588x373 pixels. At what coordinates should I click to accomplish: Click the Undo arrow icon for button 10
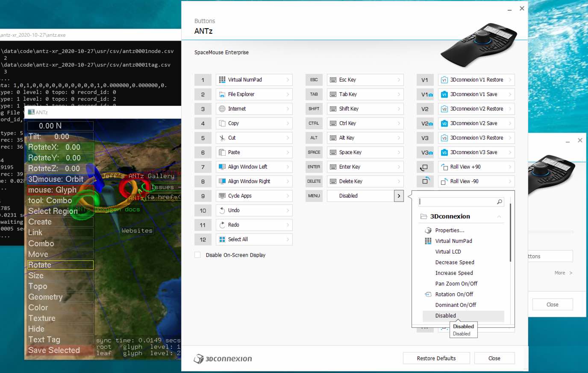click(x=222, y=210)
